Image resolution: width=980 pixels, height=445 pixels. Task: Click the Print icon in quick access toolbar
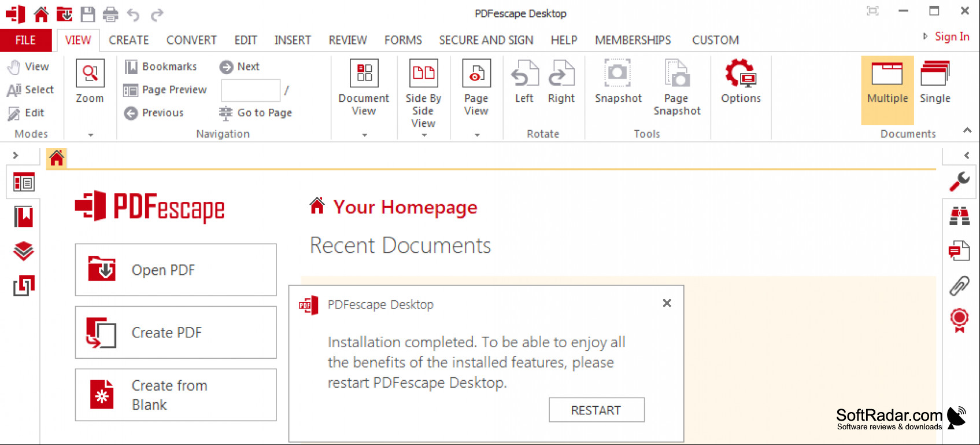110,14
